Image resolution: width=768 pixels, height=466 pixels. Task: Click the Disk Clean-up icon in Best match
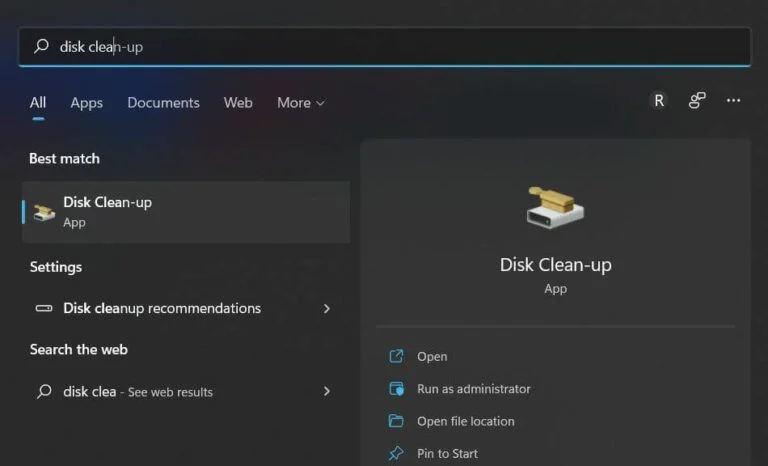point(44,212)
